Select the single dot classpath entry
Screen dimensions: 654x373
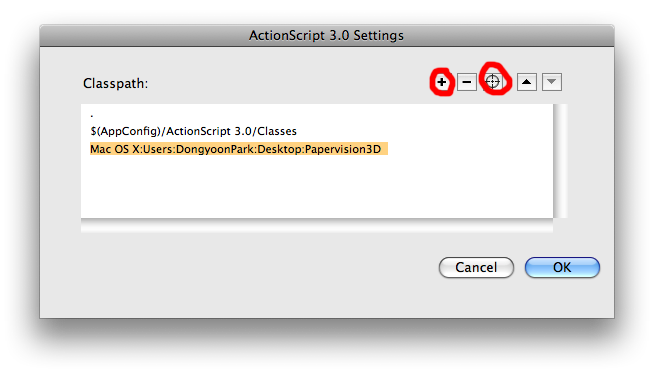pyautogui.click(x=92, y=116)
